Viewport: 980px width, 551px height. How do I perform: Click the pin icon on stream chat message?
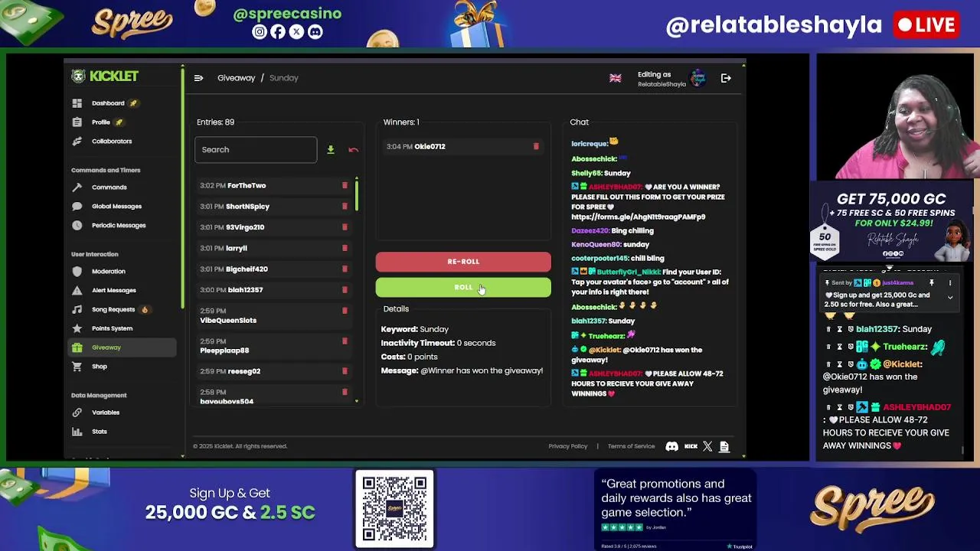coord(932,283)
